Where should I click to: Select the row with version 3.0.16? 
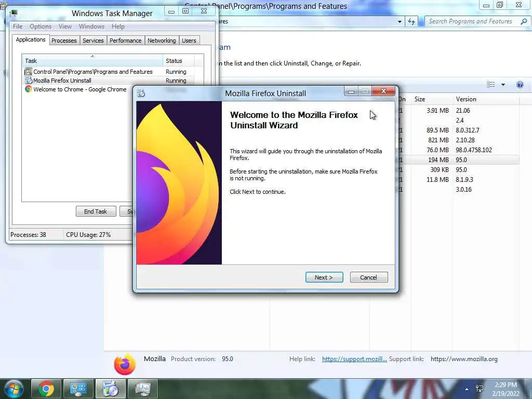pyautogui.click(x=459, y=189)
